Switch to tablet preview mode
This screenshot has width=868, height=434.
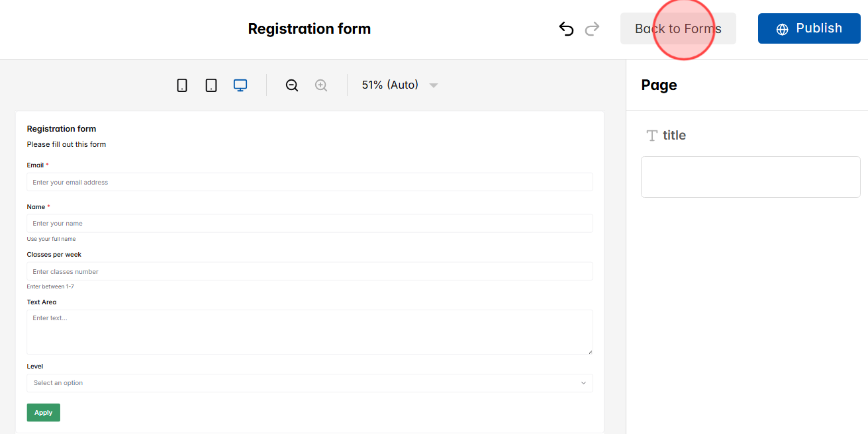click(211, 85)
